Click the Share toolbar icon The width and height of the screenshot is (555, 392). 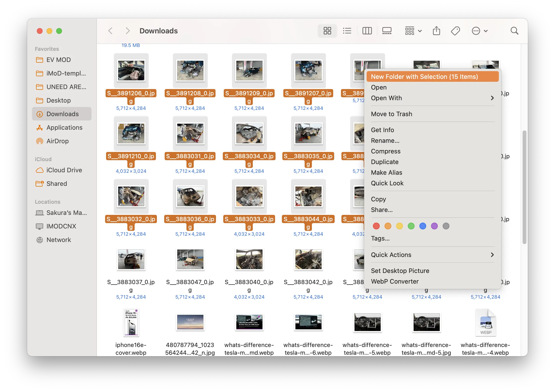(x=436, y=31)
